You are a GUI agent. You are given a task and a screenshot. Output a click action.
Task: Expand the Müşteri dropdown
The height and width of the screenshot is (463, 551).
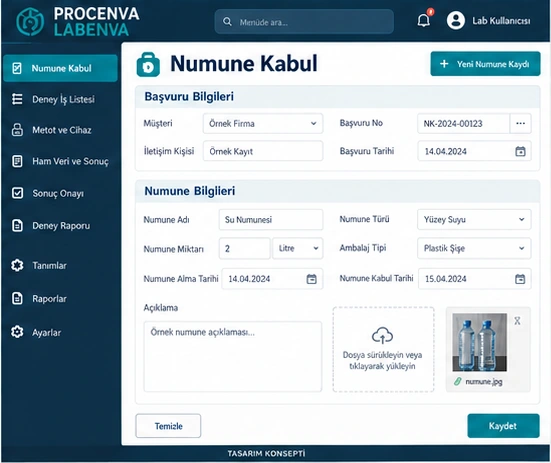[x=313, y=123]
